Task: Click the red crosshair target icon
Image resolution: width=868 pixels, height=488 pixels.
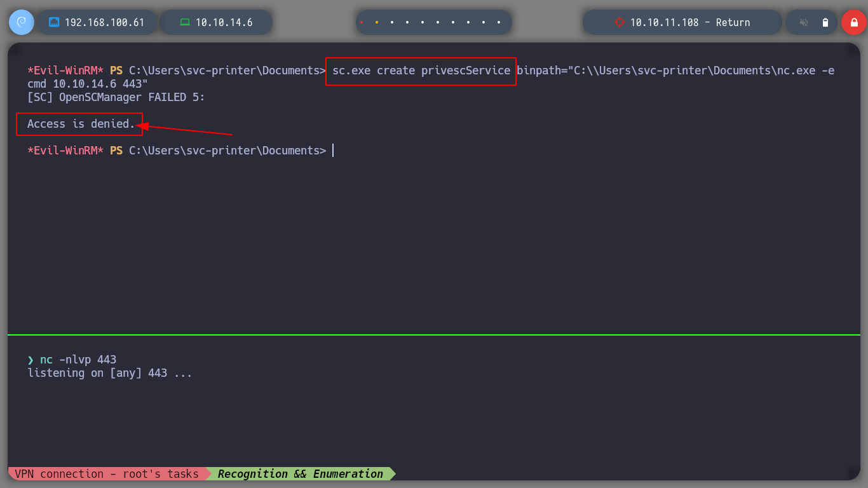Action: click(x=620, y=22)
